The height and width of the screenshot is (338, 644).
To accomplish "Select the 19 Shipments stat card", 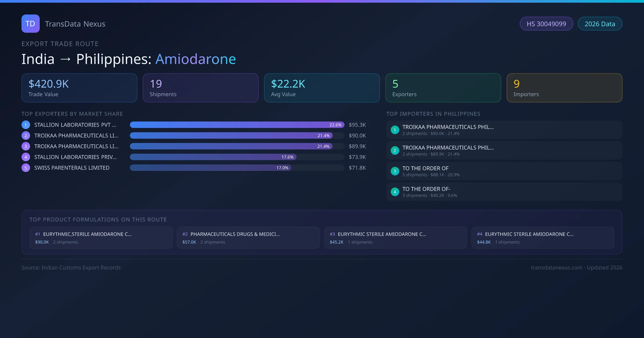I will click(x=201, y=88).
